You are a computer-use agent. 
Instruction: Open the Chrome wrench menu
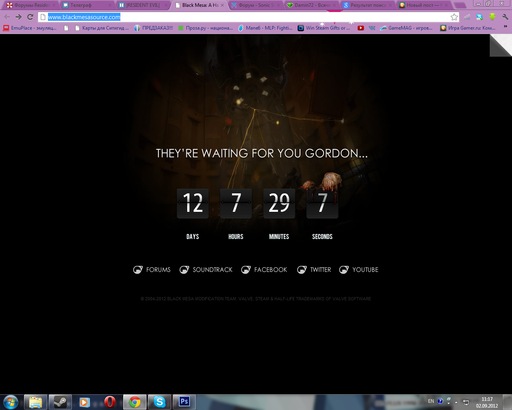pos(505,17)
